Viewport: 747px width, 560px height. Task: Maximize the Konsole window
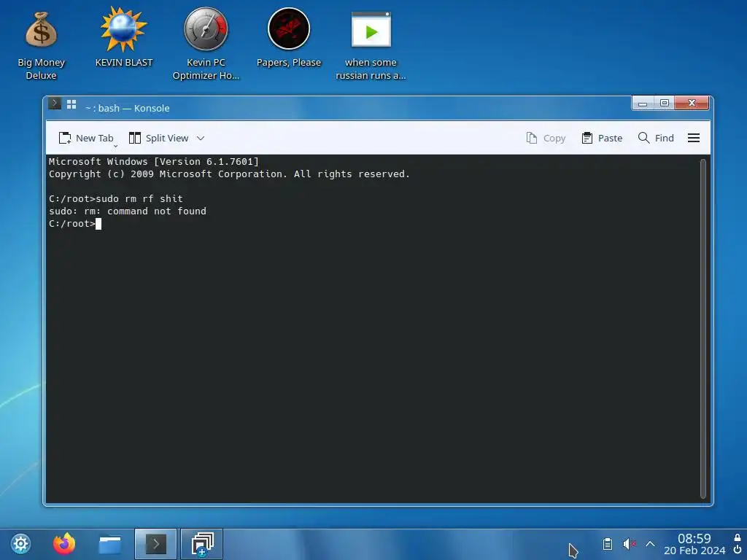(x=665, y=103)
